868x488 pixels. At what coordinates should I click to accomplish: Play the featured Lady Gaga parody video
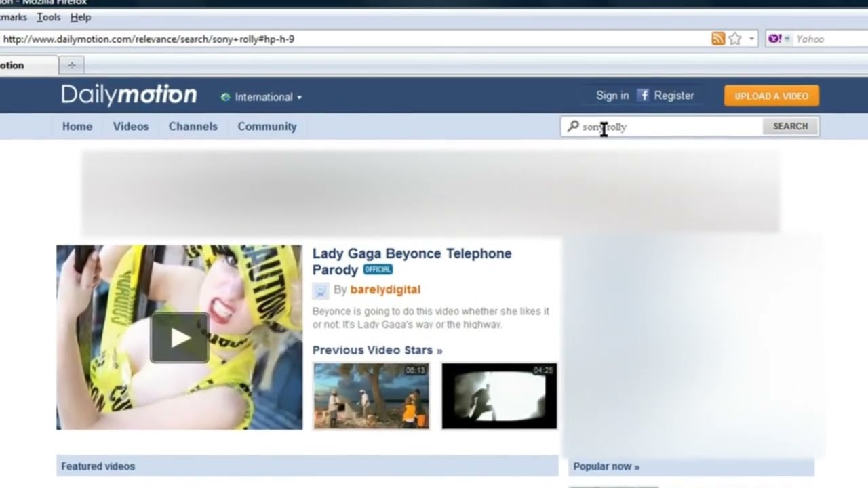(x=179, y=338)
